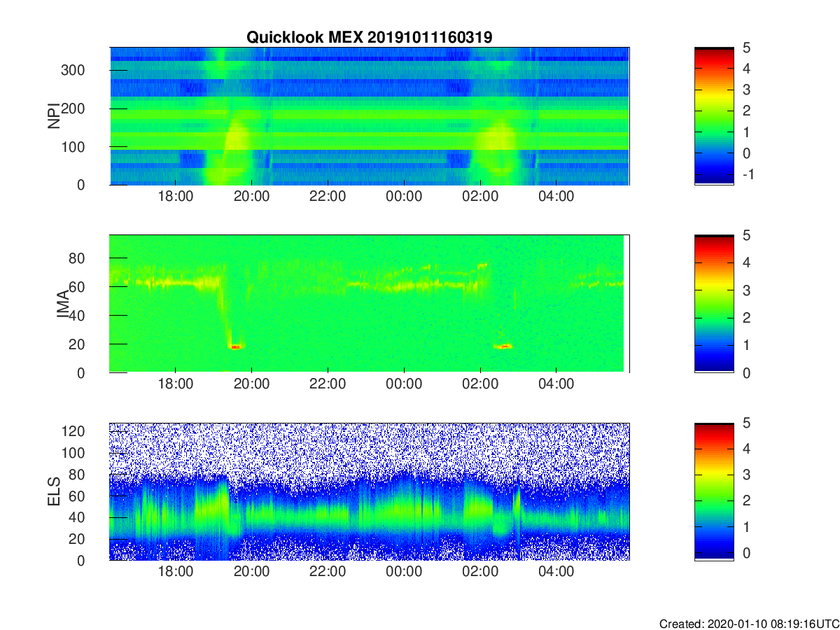Click the 04:00 tick label of the IMA panel
Viewport: 840px width, 630px height.
(x=556, y=384)
